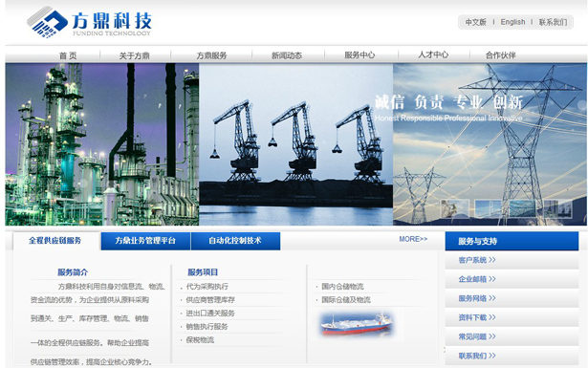The height and width of the screenshot is (368, 588).
Task: Select the first banner slide thumbnail
Action: coord(454,208)
